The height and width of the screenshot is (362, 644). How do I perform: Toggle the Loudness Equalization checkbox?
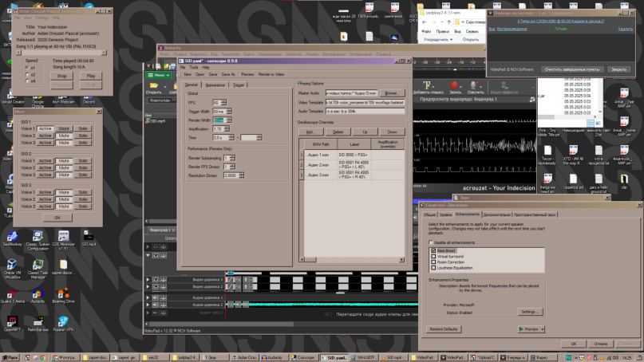433,267
